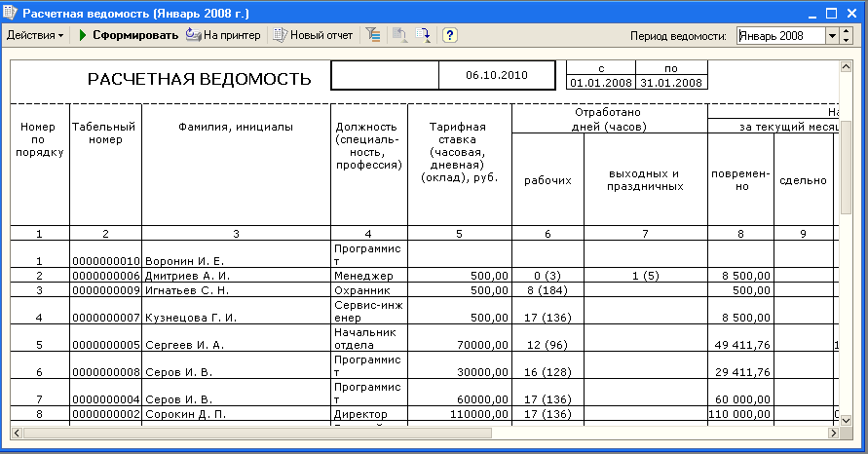The height and width of the screenshot is (454, 868).
Task: Open the Действия menu
Action: [35, 35]
